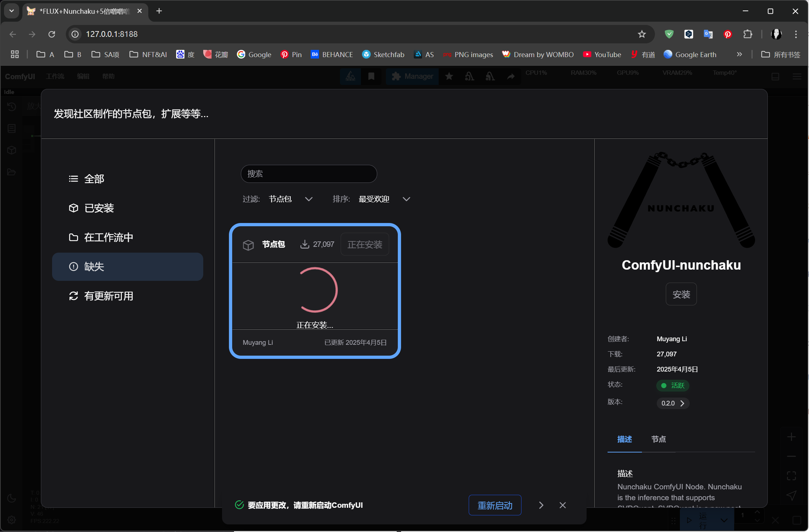Expand the restart notification chevron arrow

pyautogui.click(x=541, y=505)
